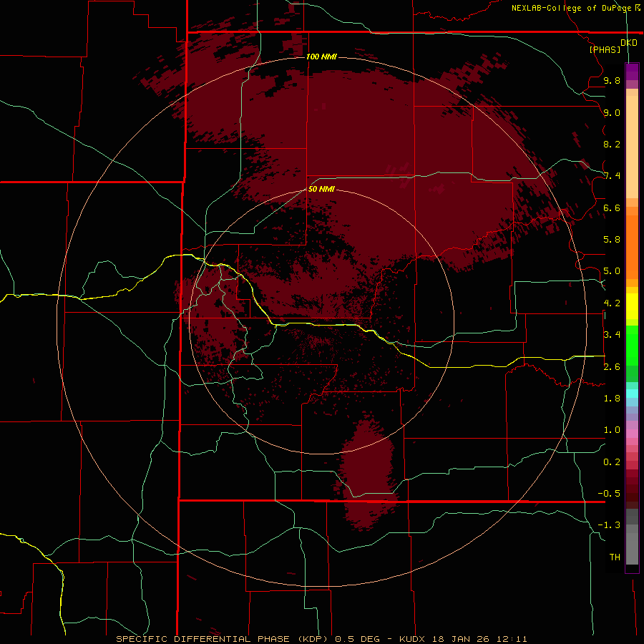Select the "[PHAS]" unit label
Image resolution: width=644 pixels, height=644 pixels.
pos(605,49)
